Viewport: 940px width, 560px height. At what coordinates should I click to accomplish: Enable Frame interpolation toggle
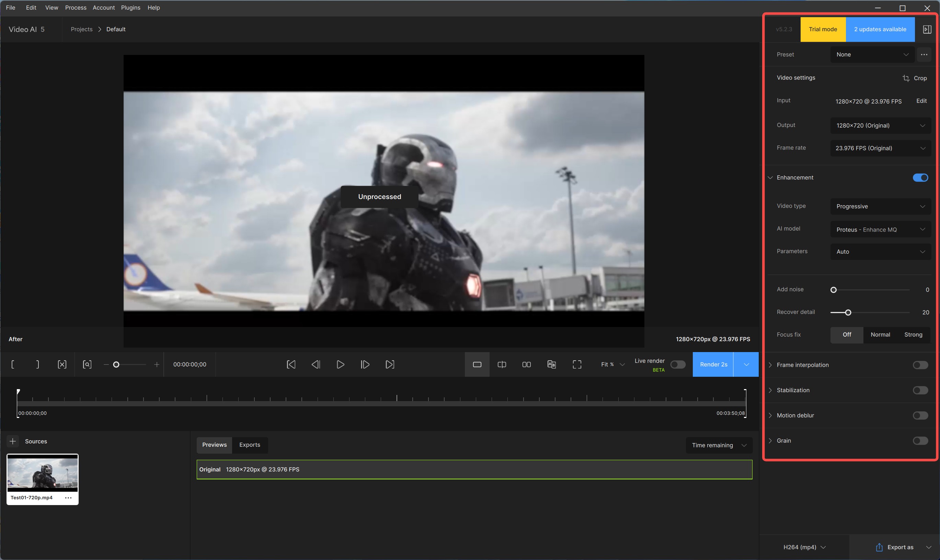(x=920, y=365)
